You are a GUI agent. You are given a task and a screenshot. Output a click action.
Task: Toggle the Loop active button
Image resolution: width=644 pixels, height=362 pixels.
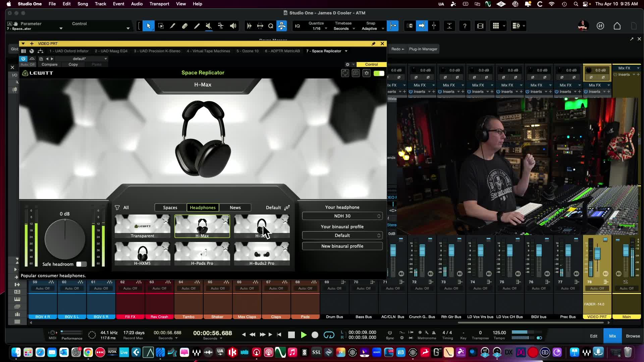[329, 335]
